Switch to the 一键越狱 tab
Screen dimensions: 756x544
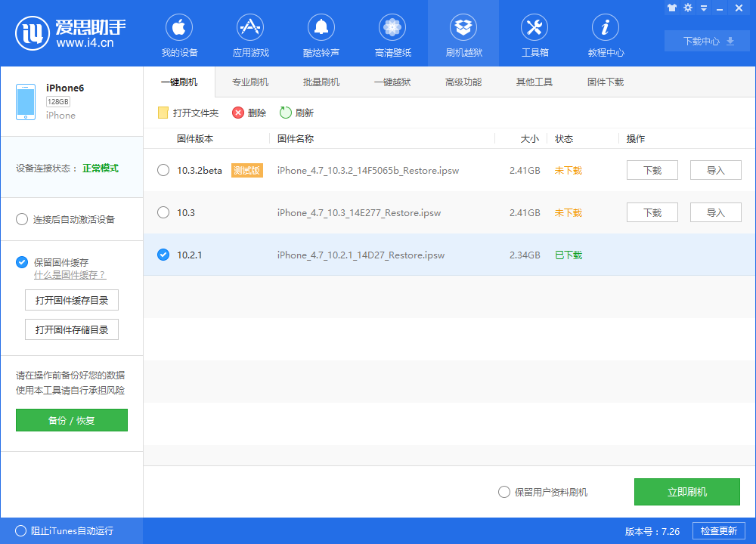[x=392, y=82]
